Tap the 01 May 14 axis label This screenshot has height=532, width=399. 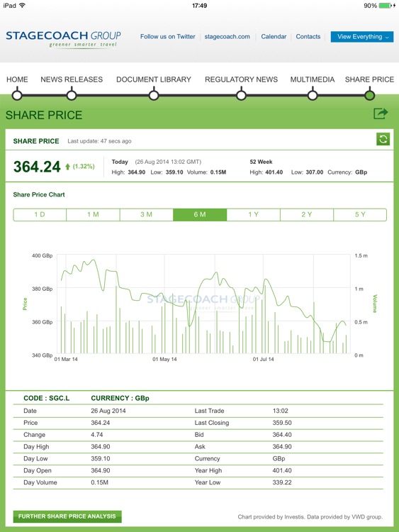coord(164,360)
